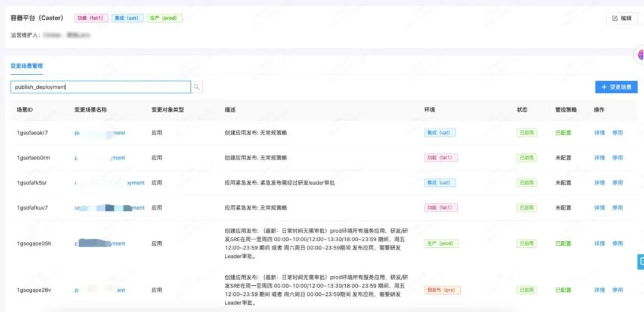Open 详情 for scenario 1gsofafkuv7
This screenshot has height=312, width=644.
(x=599, y=208)
